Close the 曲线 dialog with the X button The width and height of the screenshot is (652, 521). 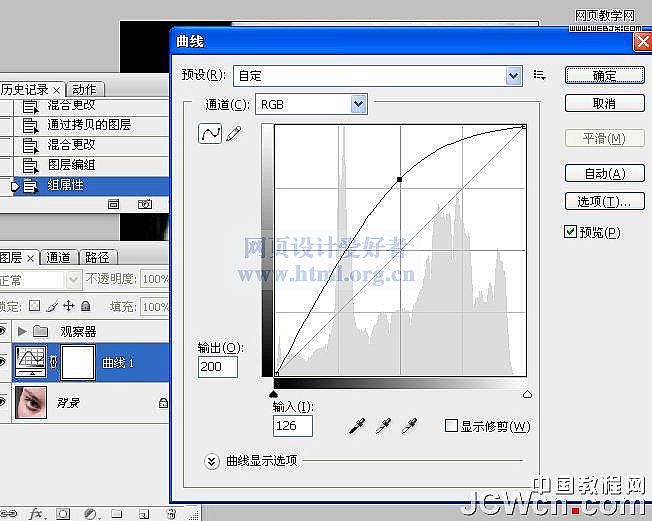pos(642,42)
